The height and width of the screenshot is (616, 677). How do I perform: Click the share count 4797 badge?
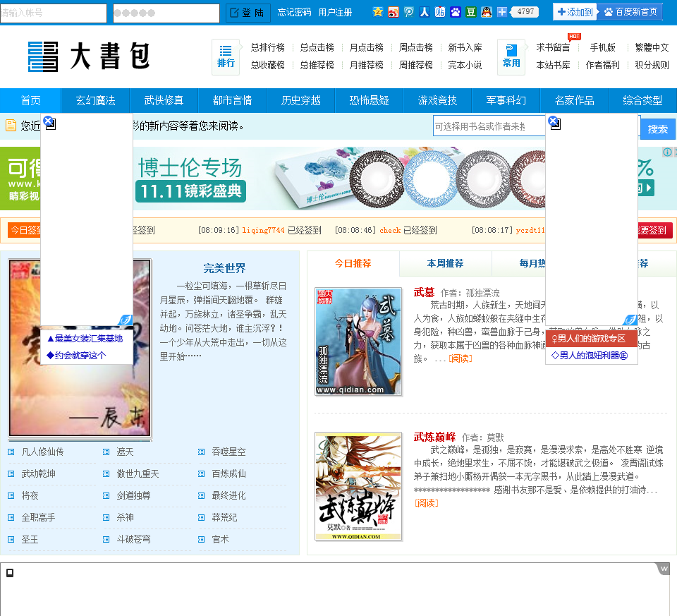[525, 12]
